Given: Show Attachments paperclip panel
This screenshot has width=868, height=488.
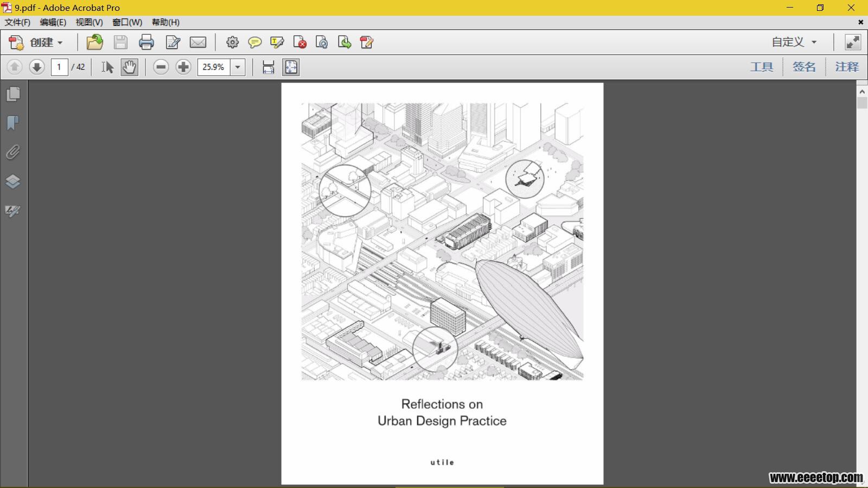Looking at the screenshot, I should tap(13, 152).
